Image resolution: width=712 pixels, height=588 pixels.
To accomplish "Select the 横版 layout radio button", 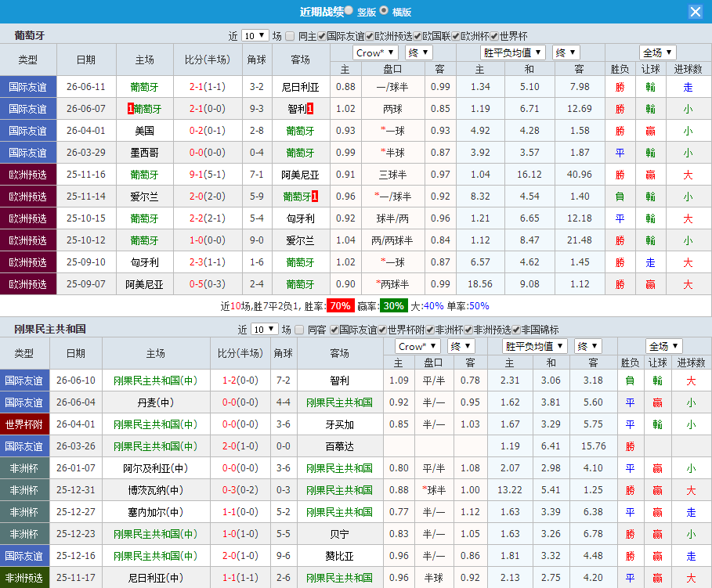I will pos(384,10).
